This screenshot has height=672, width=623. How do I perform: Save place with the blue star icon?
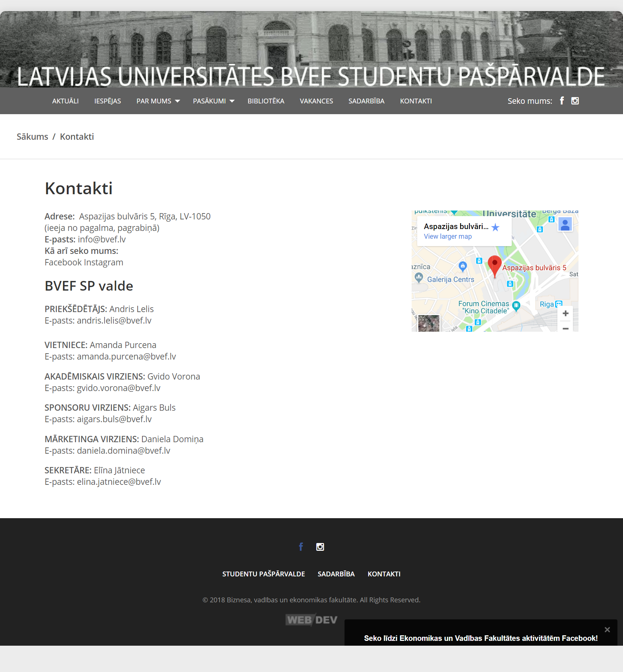pos(495,227)
